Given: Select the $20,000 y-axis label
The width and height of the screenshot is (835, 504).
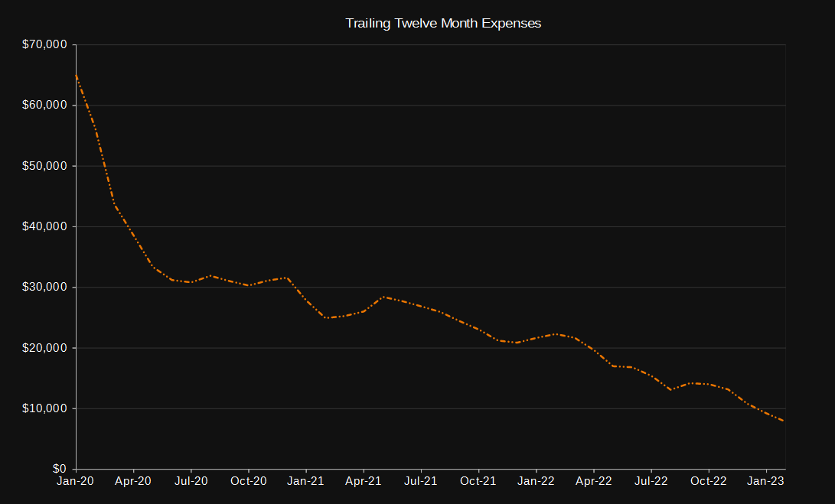Looking at the screenshot, I should (x=44, y=347).
